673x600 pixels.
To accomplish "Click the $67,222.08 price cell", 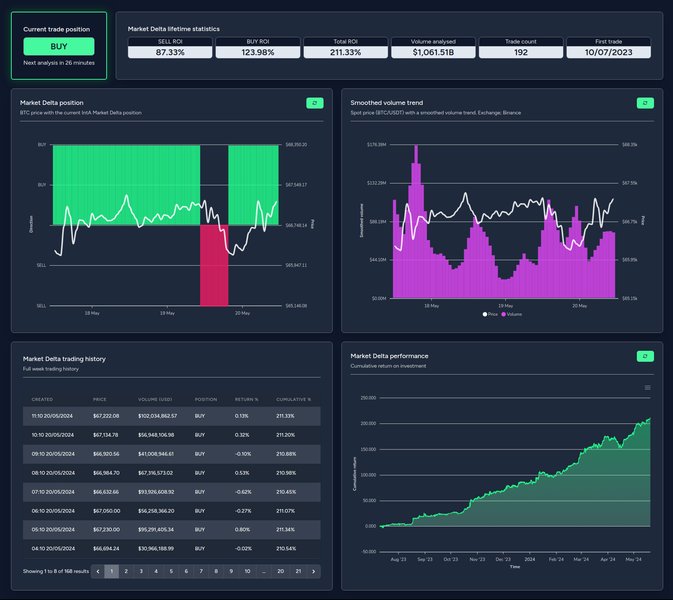I will [x=106, y=416].
